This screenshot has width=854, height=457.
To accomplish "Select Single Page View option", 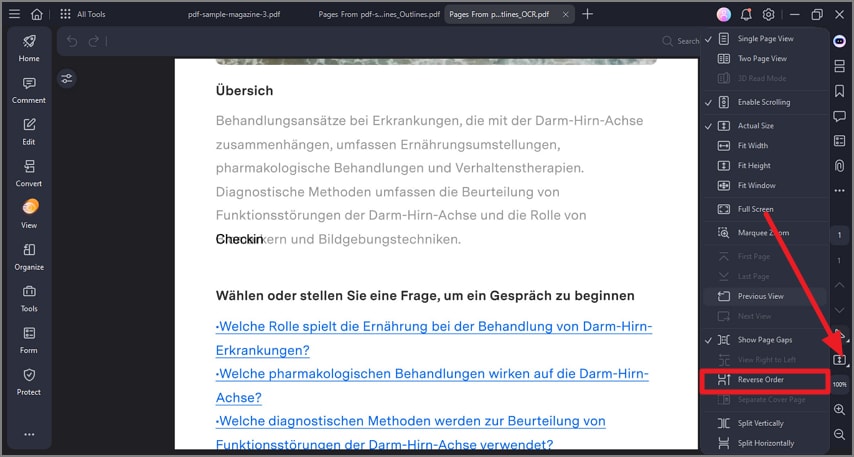I will tap(765, 39).
